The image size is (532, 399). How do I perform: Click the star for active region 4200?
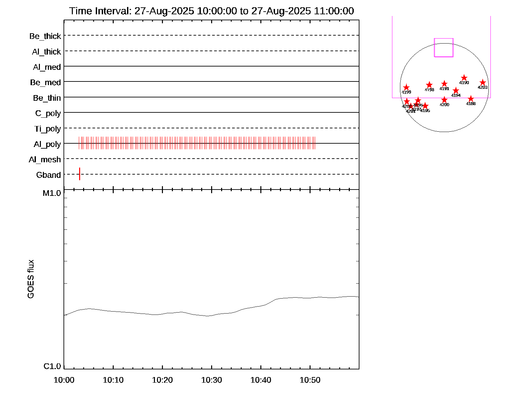[x=445, y=100]
